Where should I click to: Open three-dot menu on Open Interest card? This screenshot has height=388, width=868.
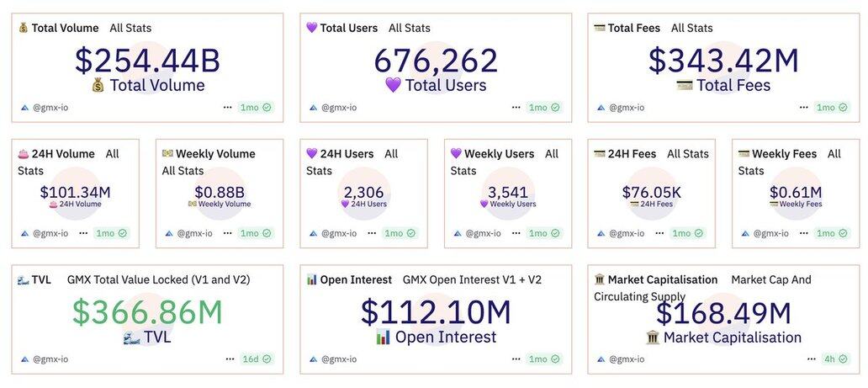pyautogui.click(x=515, y=359)
